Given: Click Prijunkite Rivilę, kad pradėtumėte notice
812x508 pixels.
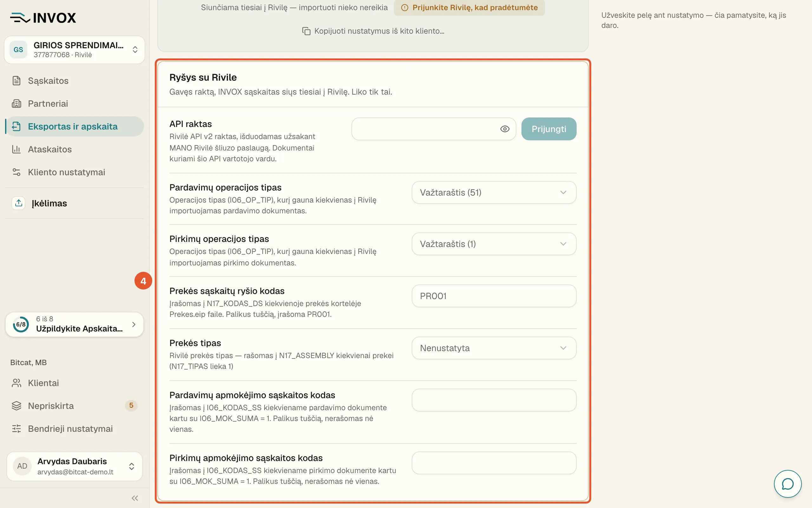Looking at the screenshot, I should (x=469, y=8).
